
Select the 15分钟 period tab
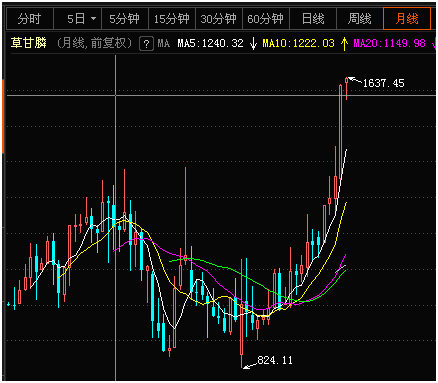click(172, 19)
